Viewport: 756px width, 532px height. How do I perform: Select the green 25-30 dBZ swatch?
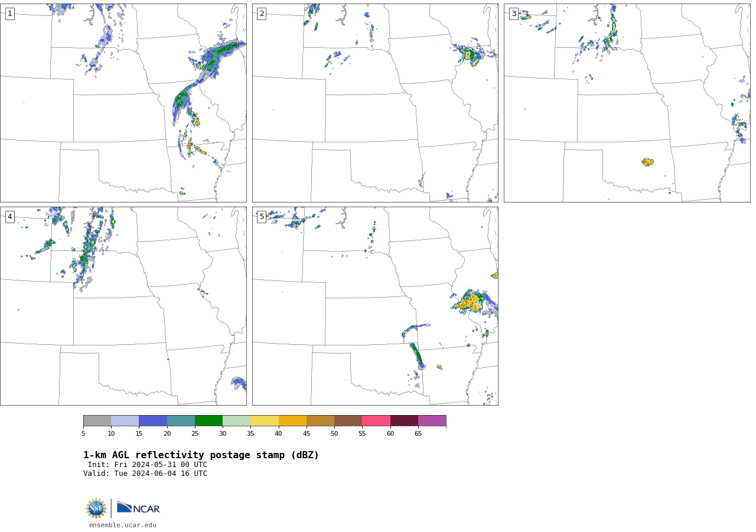(x=208, y=420)
